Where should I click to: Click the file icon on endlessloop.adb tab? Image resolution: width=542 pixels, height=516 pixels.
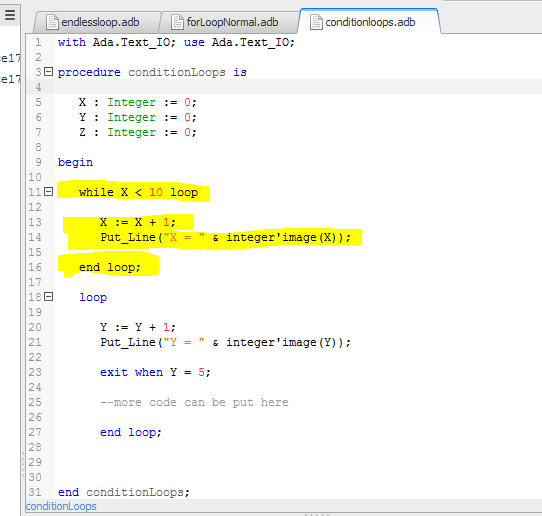[x=52, y=22]
